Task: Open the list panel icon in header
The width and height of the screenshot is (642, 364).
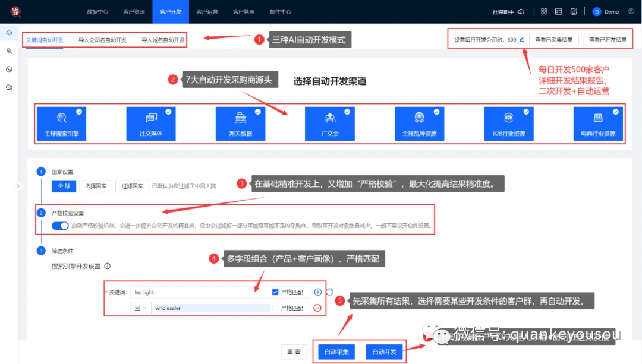Action: click(558, 11)
